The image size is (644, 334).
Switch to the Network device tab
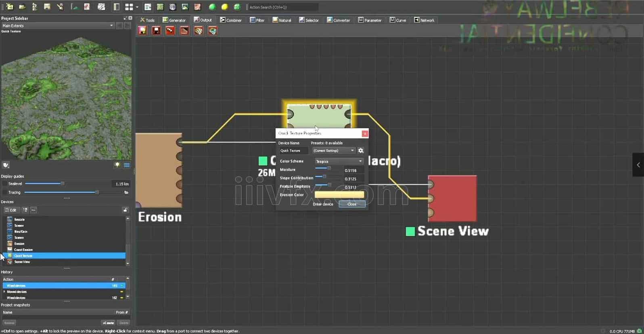click(x=424, y=20)
